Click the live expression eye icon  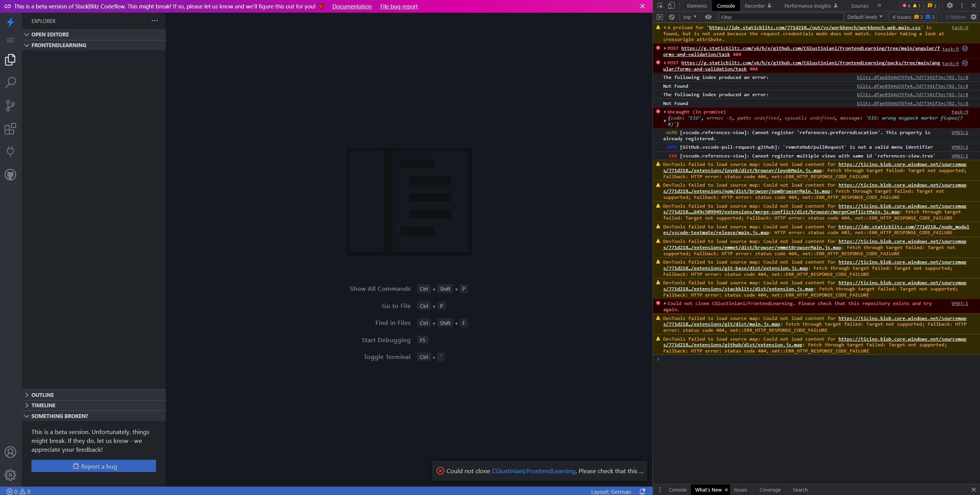coord(708,17)
